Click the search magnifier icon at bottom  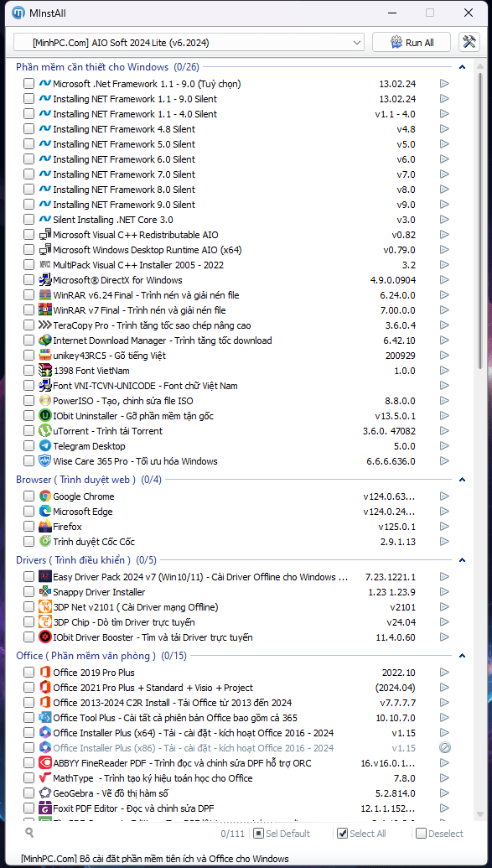click(x=29, y=832)
